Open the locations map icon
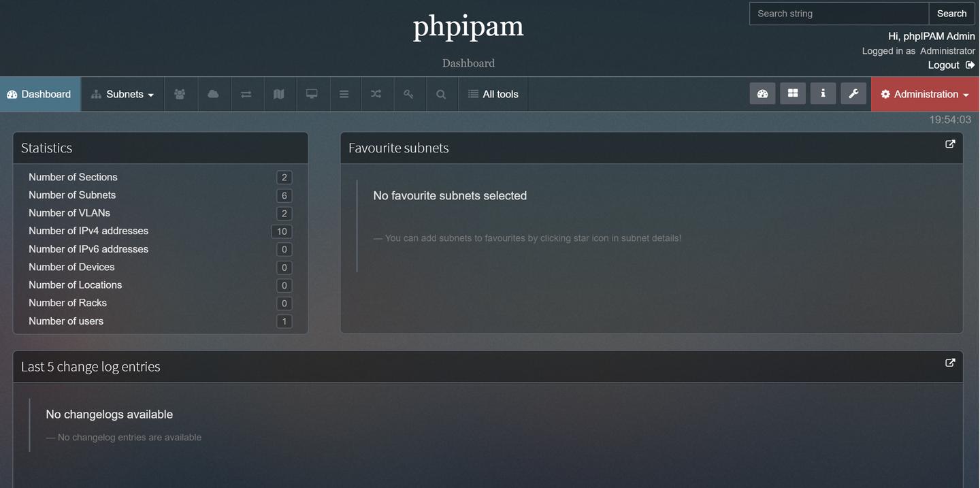980x488 pixels. coord(280,94)
